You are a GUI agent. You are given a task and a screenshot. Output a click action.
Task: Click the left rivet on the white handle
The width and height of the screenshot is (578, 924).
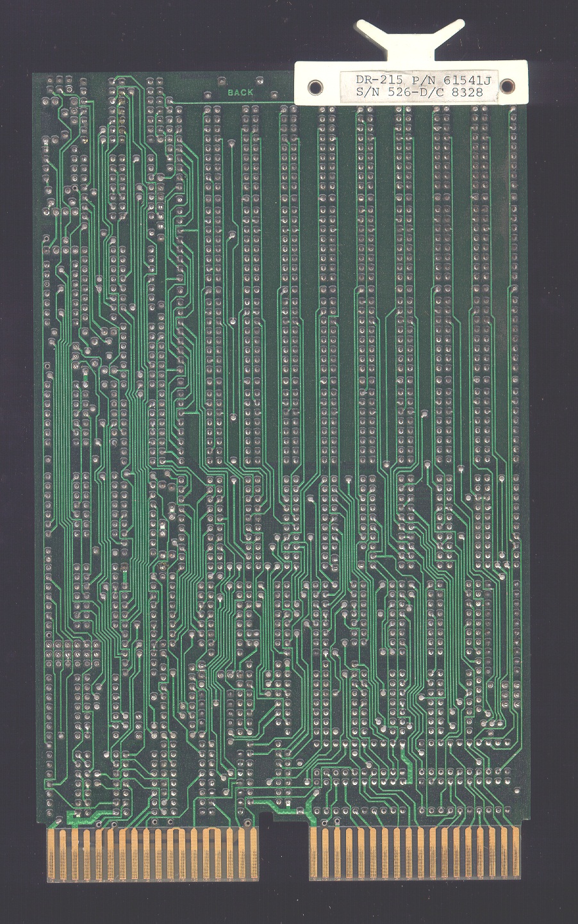(x=315, y=87)
